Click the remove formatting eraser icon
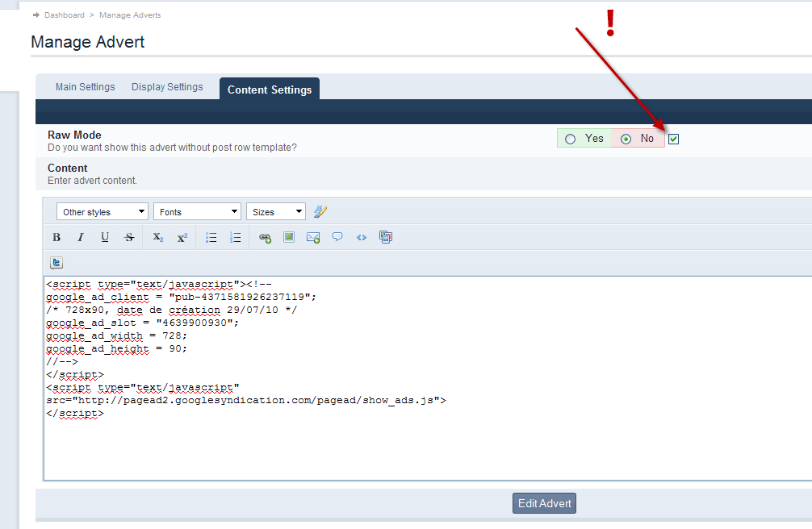The image size is (812, 529). point(320,212)
